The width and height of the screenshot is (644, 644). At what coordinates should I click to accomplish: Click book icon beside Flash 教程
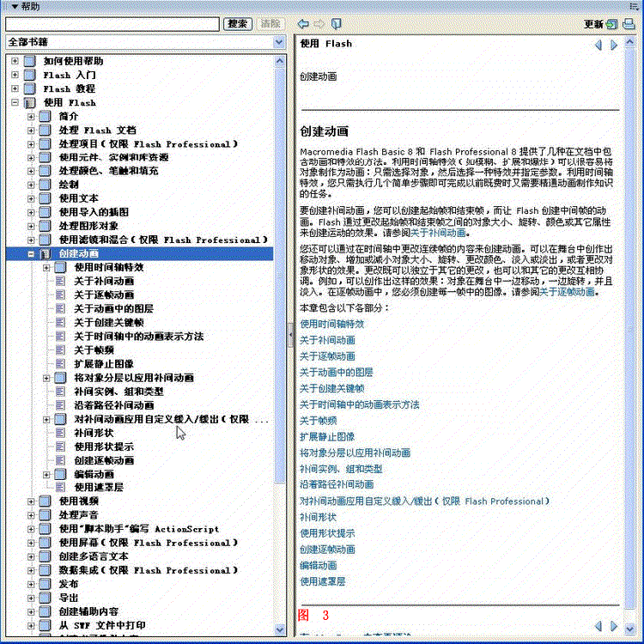click(x=29, y=88)
